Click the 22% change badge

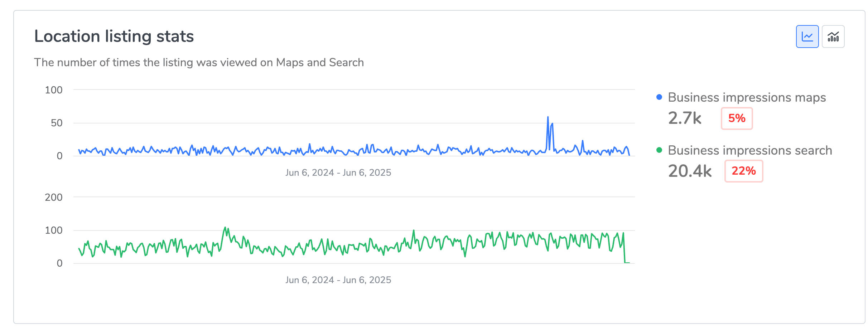743,171
